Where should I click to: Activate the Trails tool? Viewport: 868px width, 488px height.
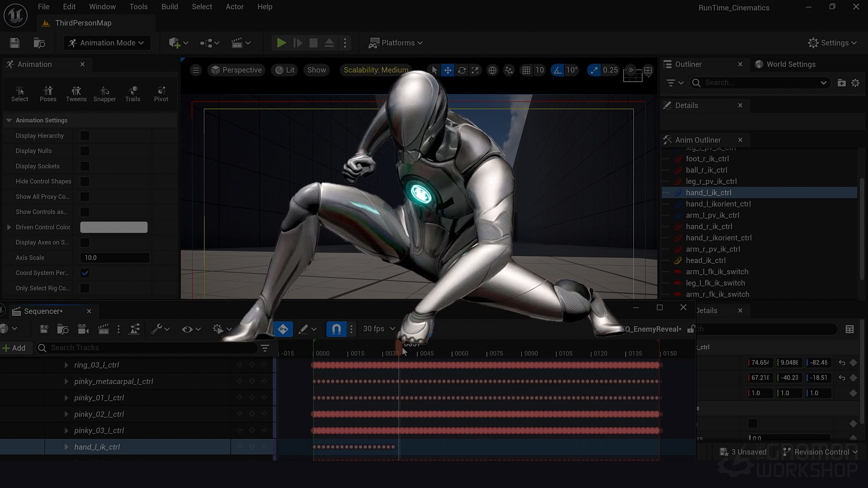[132, 94]
